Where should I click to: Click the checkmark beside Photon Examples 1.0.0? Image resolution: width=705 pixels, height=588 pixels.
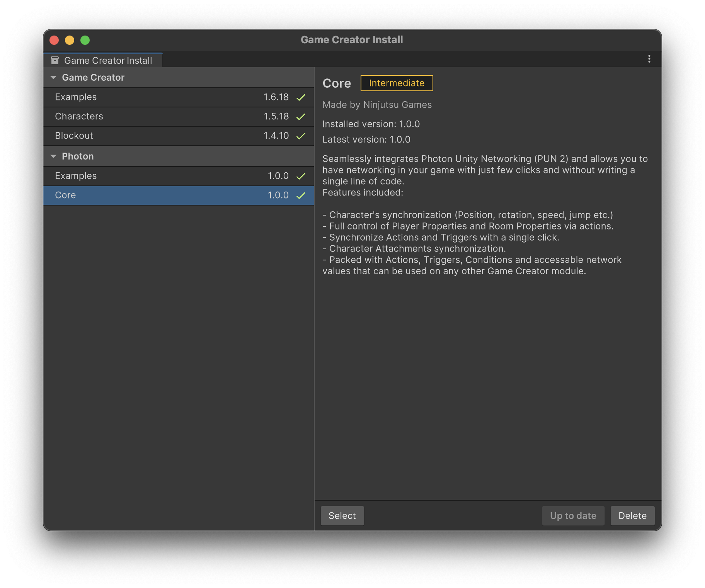coord(301,176)
